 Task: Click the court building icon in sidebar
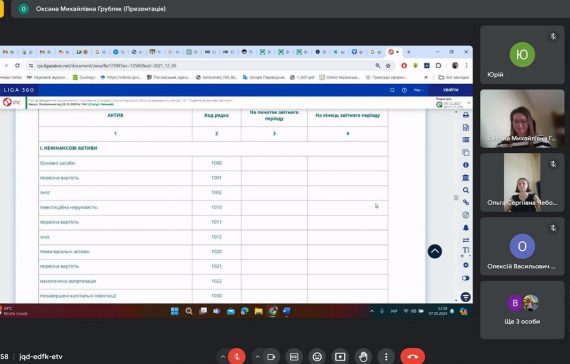click(x=466, y=177)
